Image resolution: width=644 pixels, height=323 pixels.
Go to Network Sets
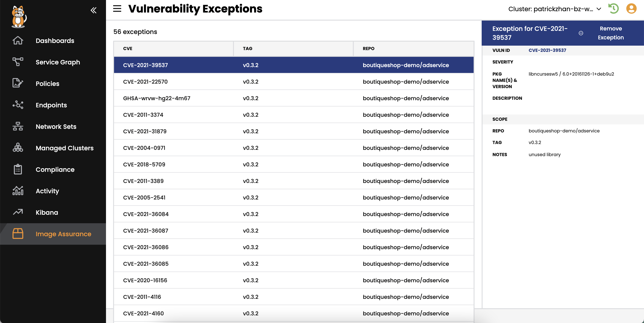click(x=56, y=127)
